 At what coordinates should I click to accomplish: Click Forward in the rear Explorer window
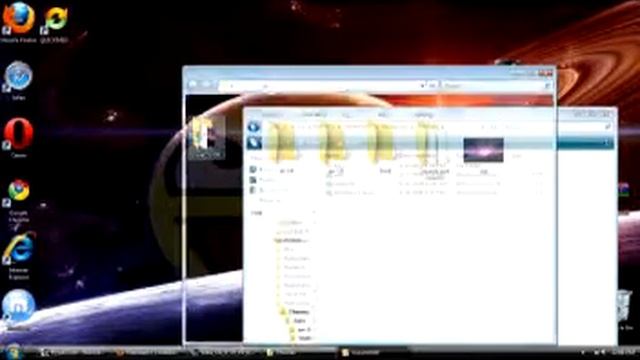point(207,84)
